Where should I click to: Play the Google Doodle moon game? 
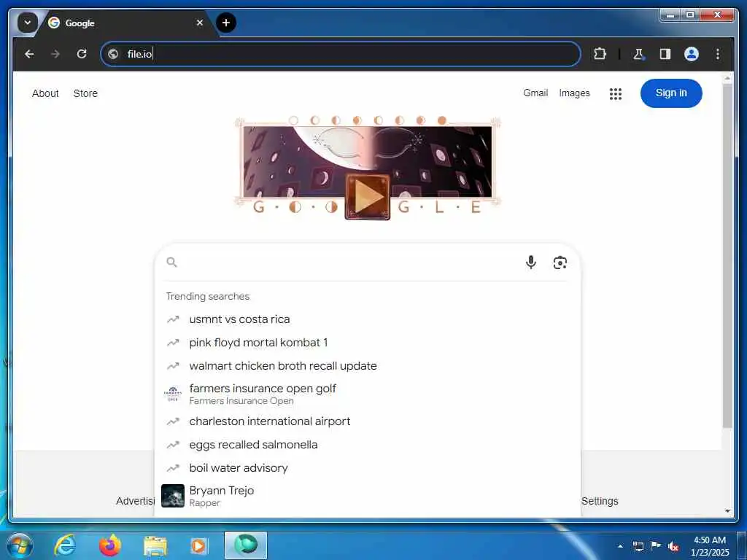coord(368,197)
